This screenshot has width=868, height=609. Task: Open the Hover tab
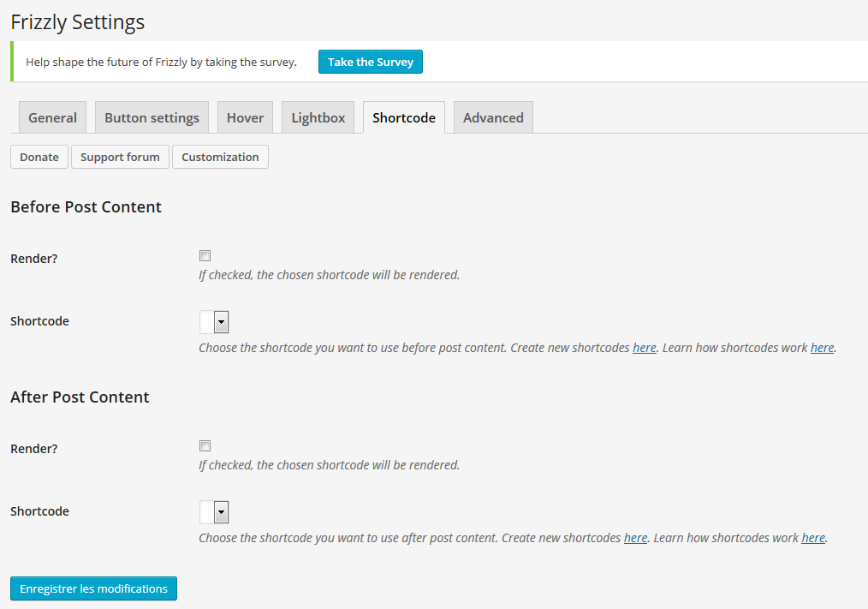coord(245,117)
